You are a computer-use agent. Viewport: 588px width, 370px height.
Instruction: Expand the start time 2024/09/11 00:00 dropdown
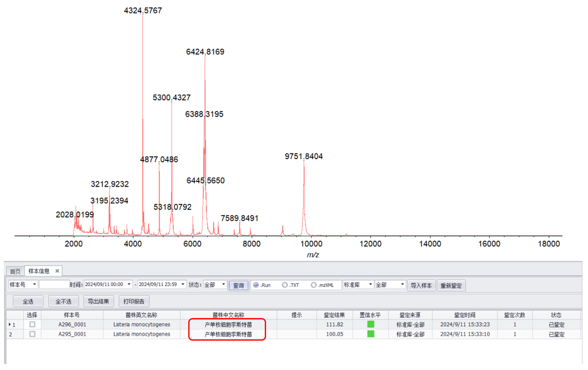tap(129, 284)
